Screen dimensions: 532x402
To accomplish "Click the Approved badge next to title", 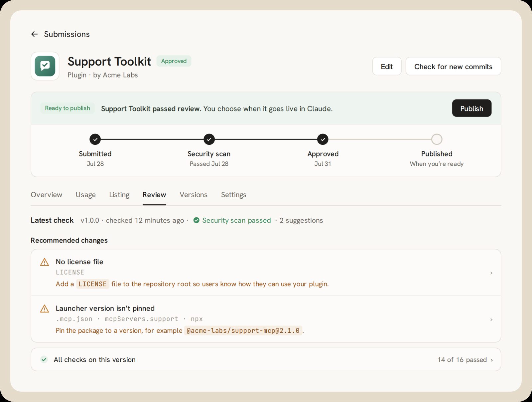I will tap(174, 61).
